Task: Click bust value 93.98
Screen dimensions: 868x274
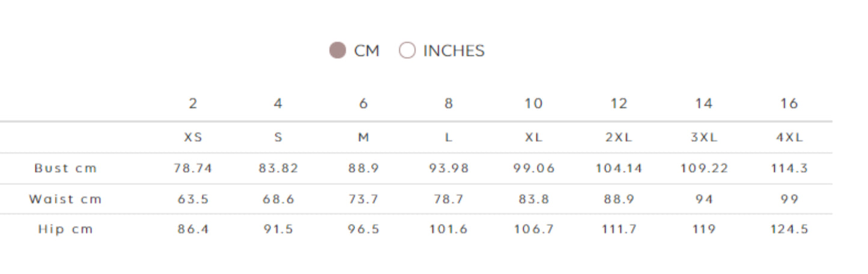Action: [x=448, y=168]
